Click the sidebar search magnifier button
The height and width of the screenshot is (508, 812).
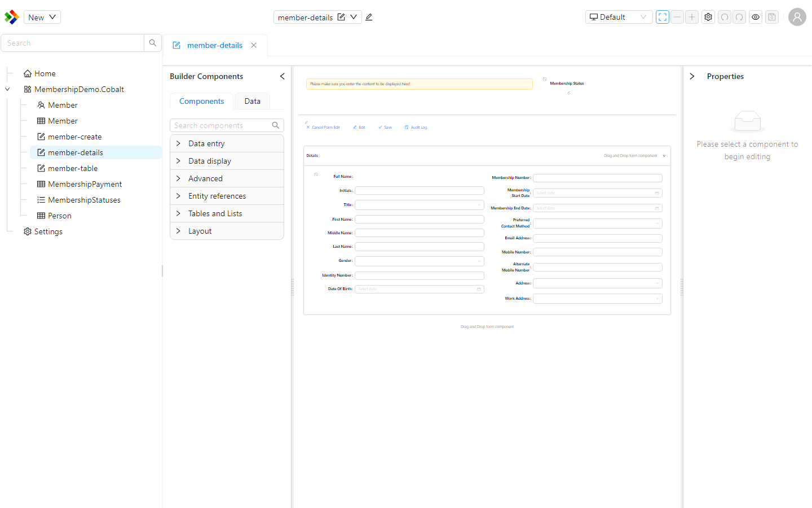tap(153, 43)
